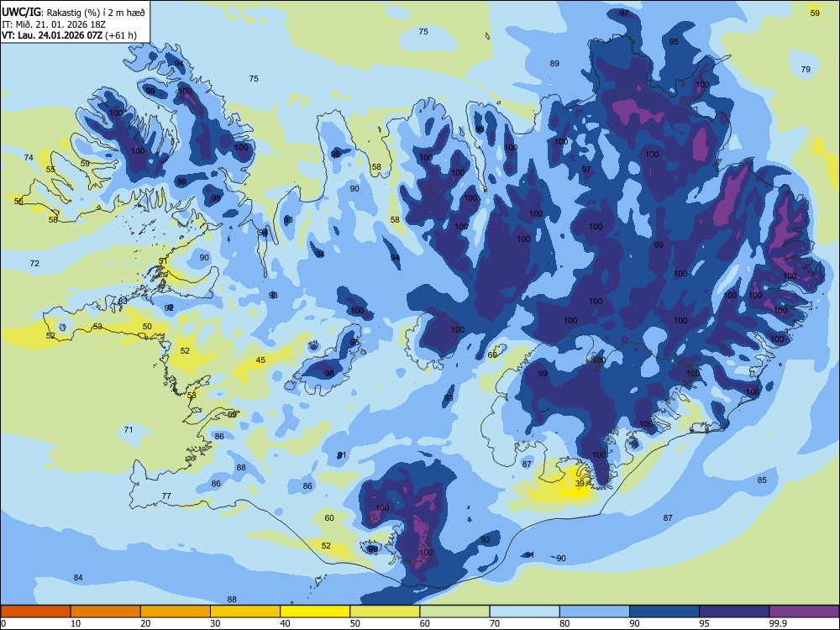840x630 pixels.
Task: Click the '85' humidity value on the map
Action: [x=762, y=480]
